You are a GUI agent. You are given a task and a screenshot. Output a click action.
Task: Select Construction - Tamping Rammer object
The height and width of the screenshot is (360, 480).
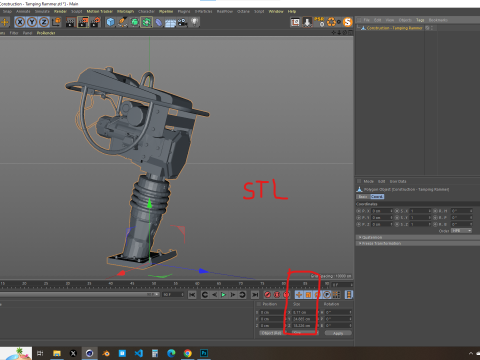[394, 28]
